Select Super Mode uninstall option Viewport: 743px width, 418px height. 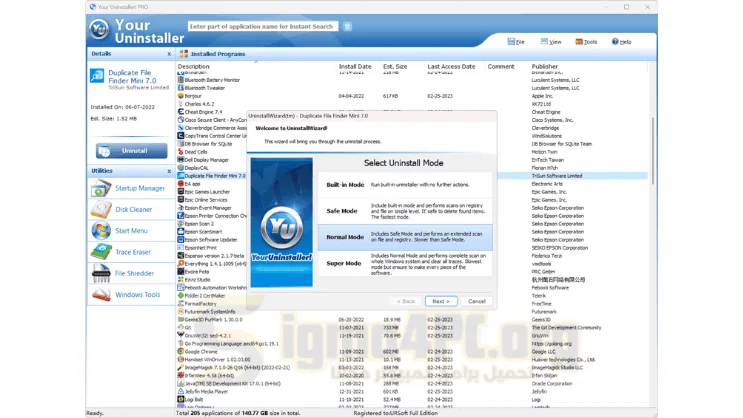(405, 264)
